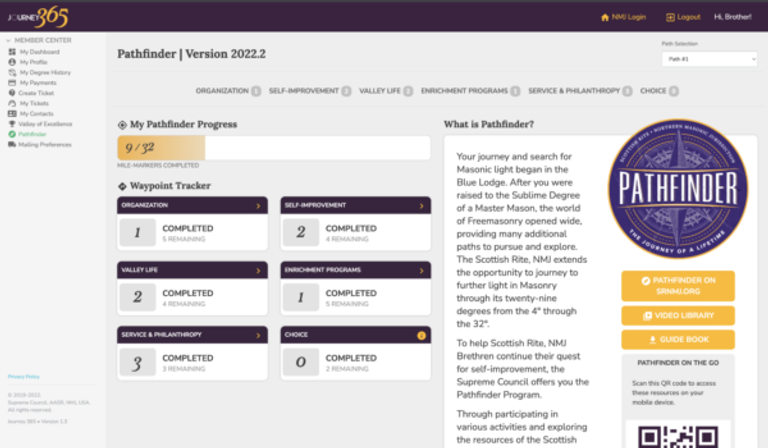
Task: Switch to the Organization tab
Action: click(x=228, y=91)
